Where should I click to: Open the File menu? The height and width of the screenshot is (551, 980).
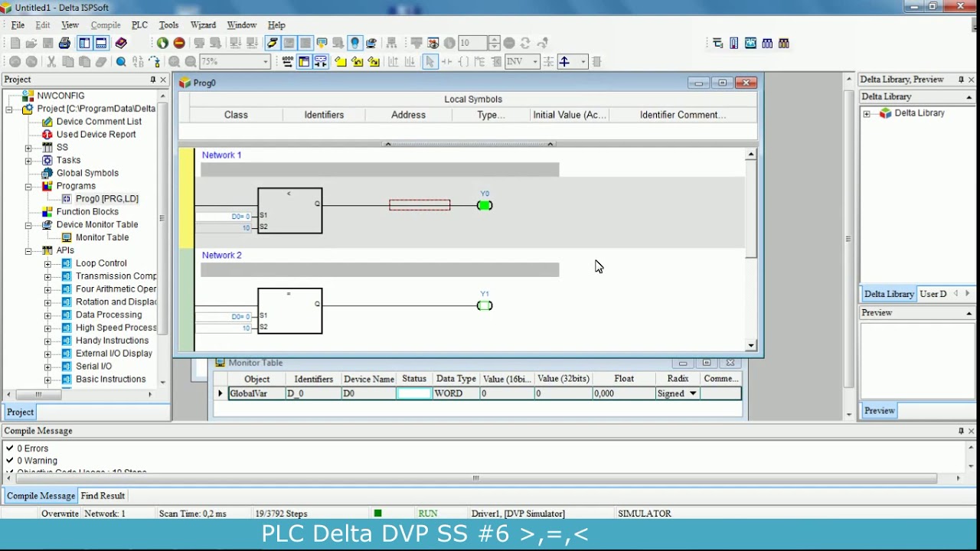click(x=18, y=25)
